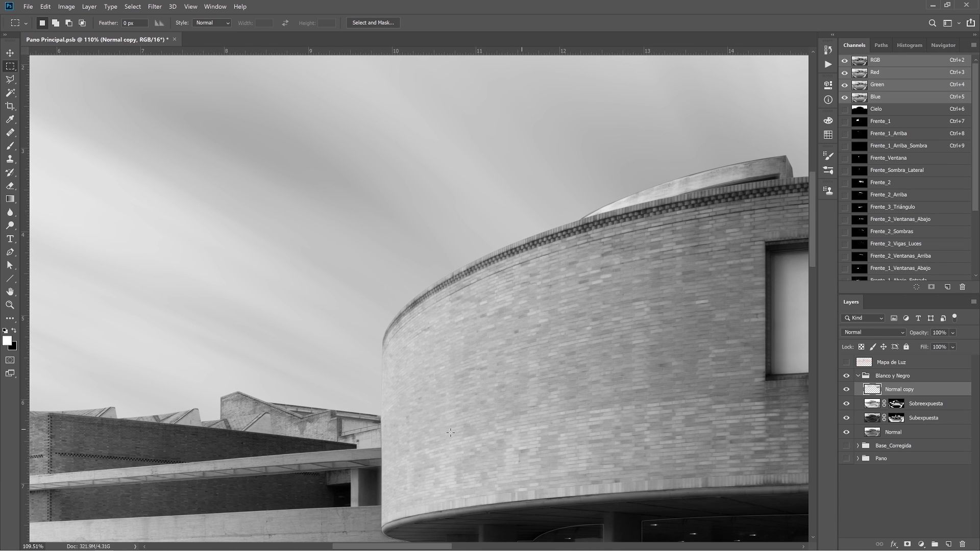Open the Style dropdown set to Normal
Image resolution: width=980 pixels, height=551 pixels.
pyautogui.click(x=212, y=23)
